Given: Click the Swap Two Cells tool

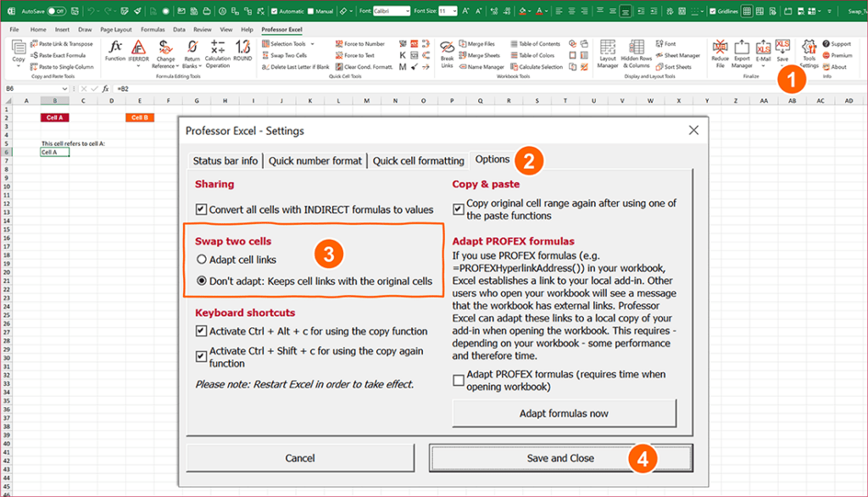Looking at the screenshot, I should point(288,53).
